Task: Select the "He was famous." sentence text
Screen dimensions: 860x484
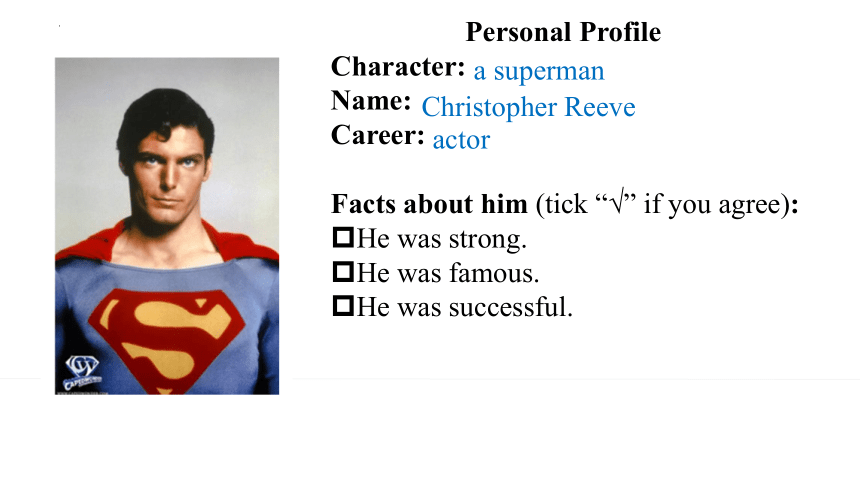Action: point(448,273)
